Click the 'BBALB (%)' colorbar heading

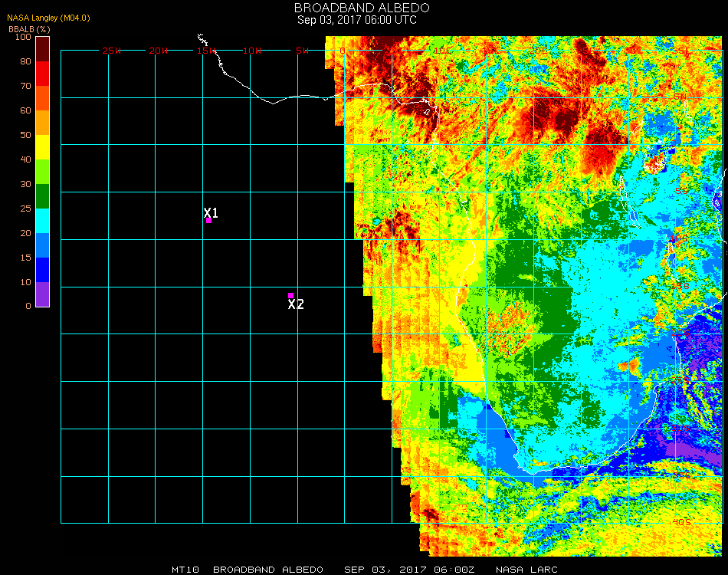click(29, 29)
